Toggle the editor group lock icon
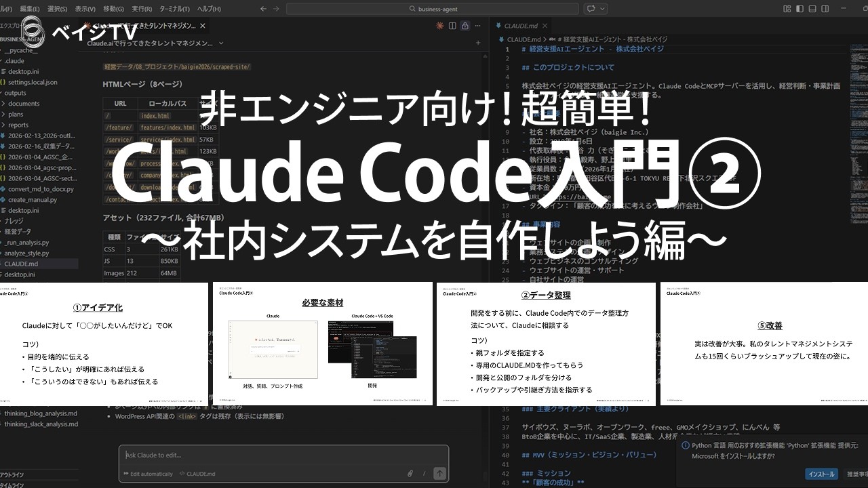868x488 pixels. click(x=465, y=26)
